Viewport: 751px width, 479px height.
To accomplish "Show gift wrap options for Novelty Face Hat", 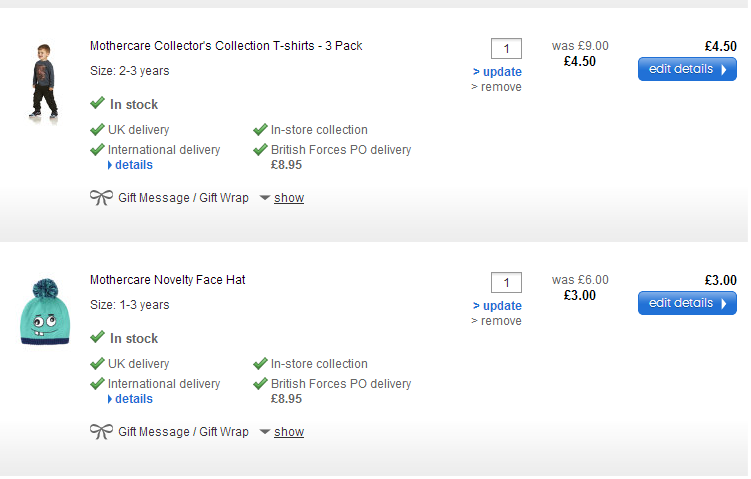I will click(x=288, y=432).
